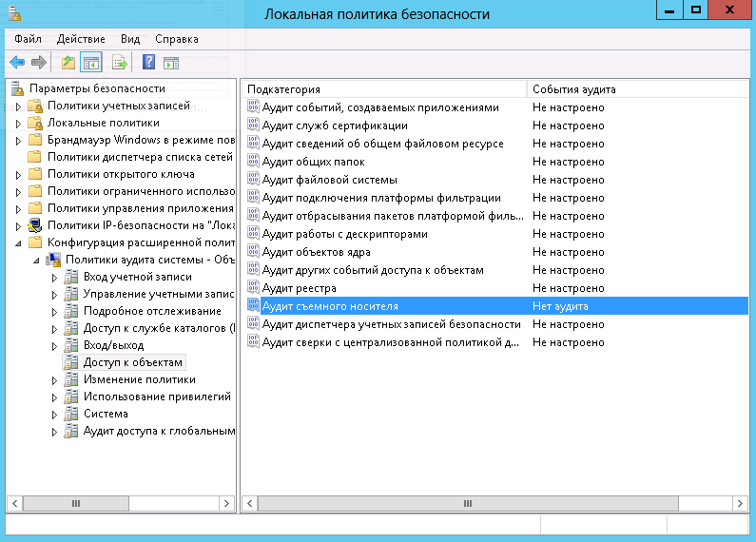Go back using the blue Back arrow
This screenshot has height=542, width=756.
click(17, 62)
